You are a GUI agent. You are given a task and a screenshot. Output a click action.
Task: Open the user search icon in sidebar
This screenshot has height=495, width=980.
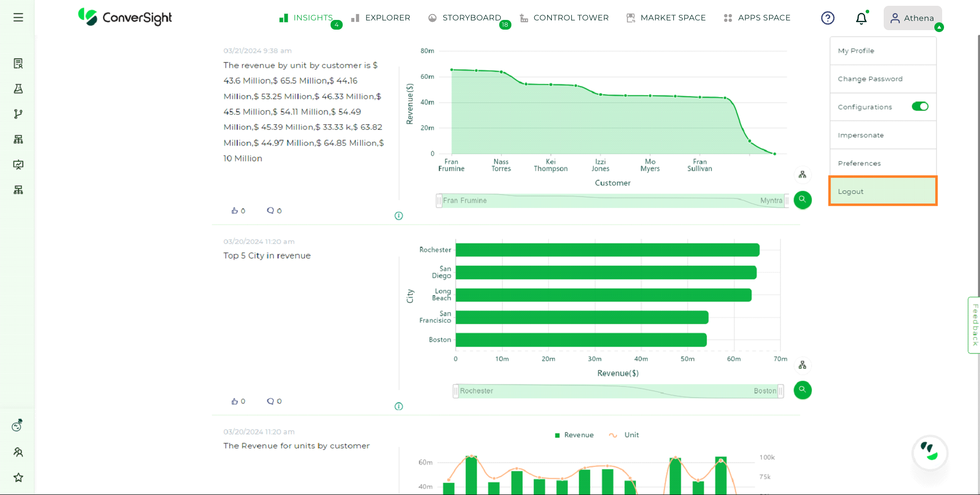[x=18, y=452]
